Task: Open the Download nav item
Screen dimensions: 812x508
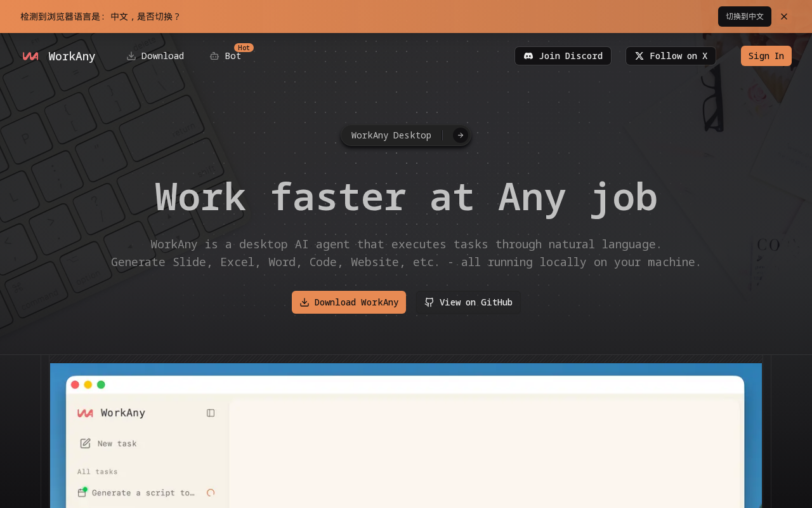Action: [x=155, y=56]
